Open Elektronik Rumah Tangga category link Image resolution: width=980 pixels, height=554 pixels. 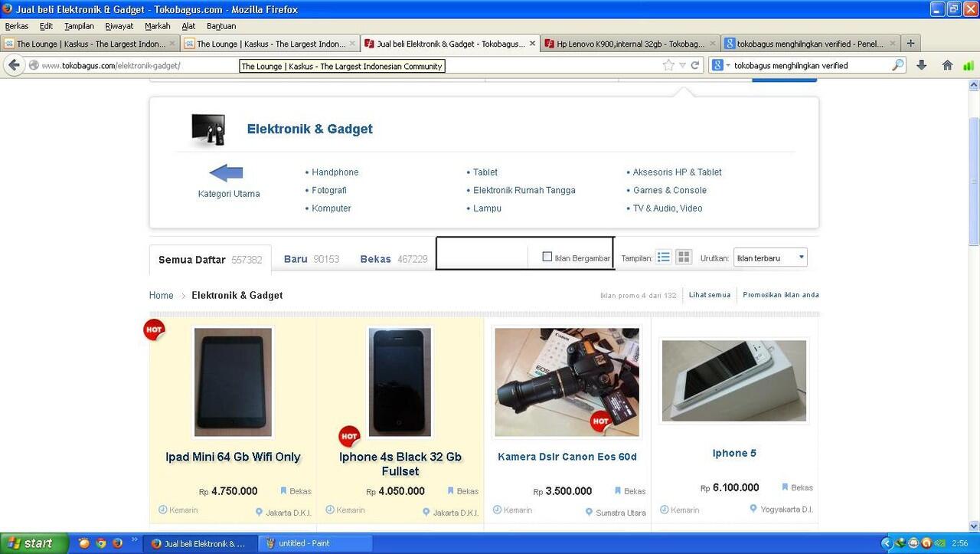coord(524,190)
